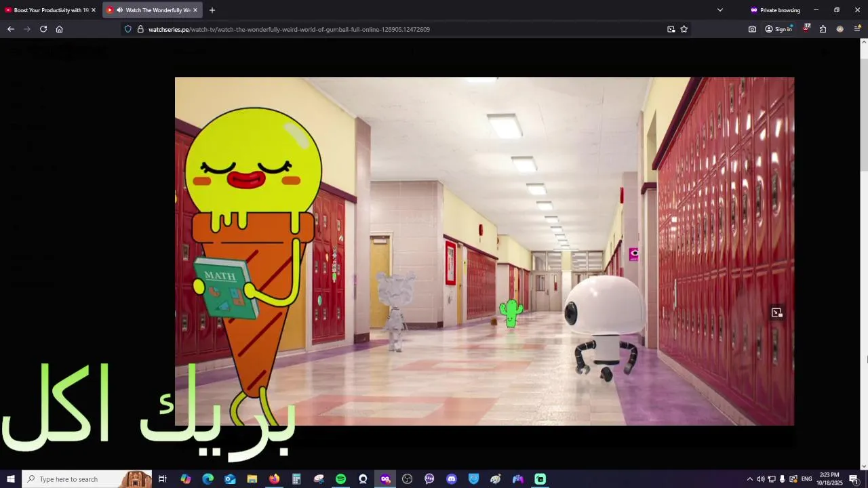868x488 pixels.
Task: Close the Boost Your Productivity tab
Action: coord(94,10)
